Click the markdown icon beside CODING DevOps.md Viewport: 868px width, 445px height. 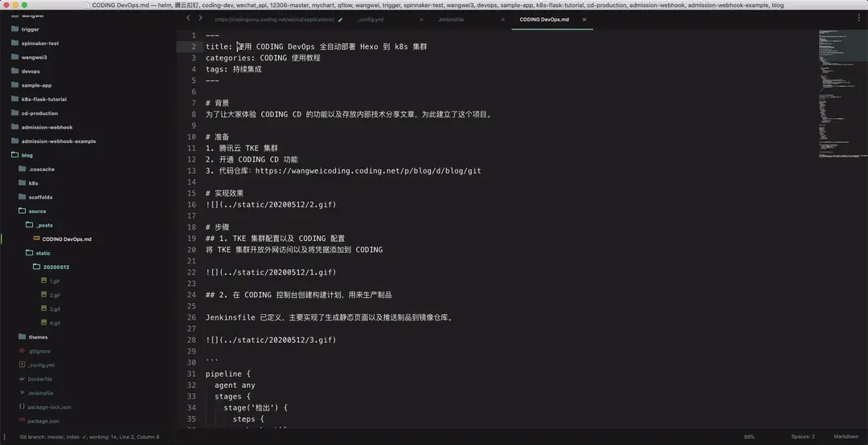pos(36,239)
